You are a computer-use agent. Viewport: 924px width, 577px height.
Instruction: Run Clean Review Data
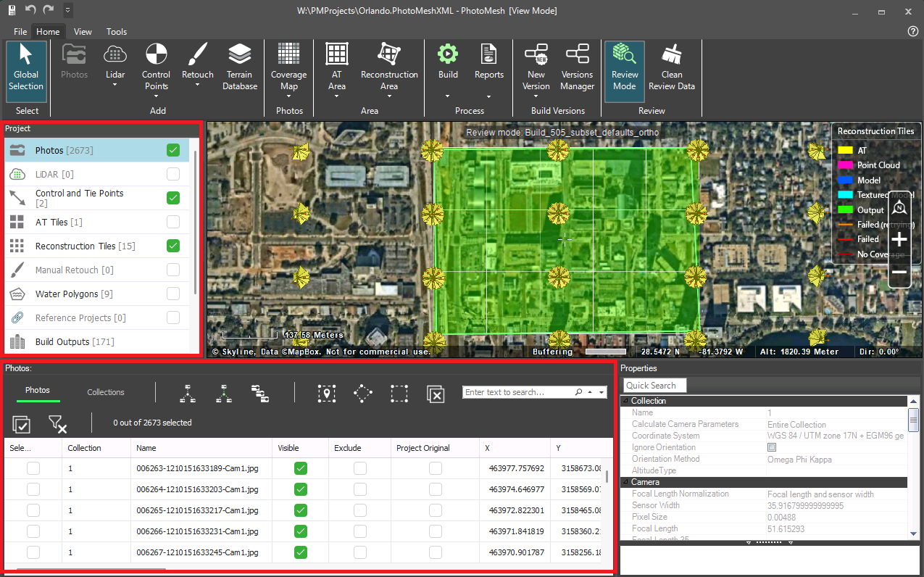672,67
